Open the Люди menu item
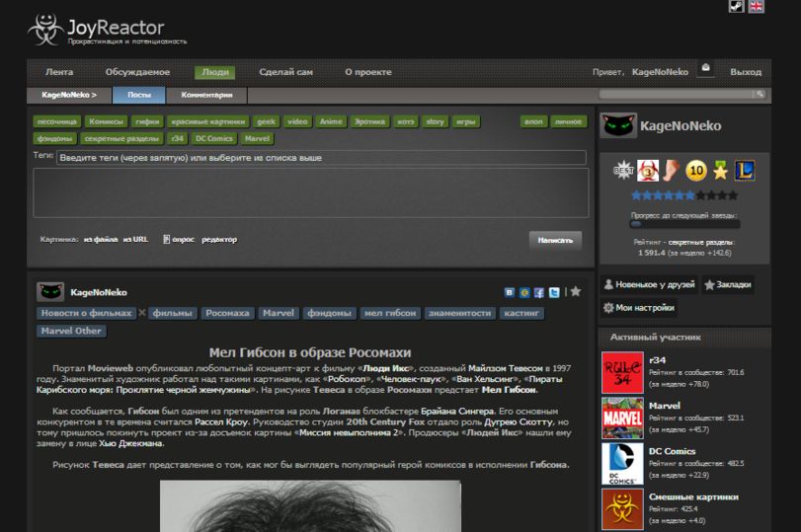This screenshot has width=801, height=532. click(215, 72)
